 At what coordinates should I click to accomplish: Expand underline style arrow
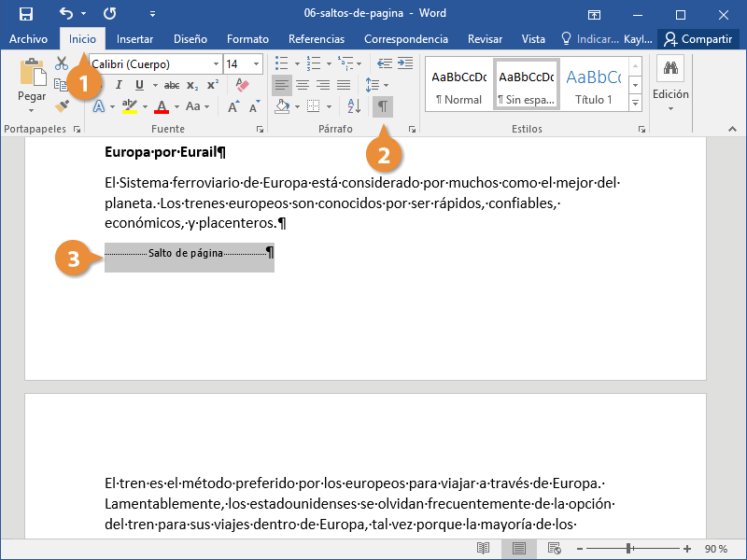155,85
